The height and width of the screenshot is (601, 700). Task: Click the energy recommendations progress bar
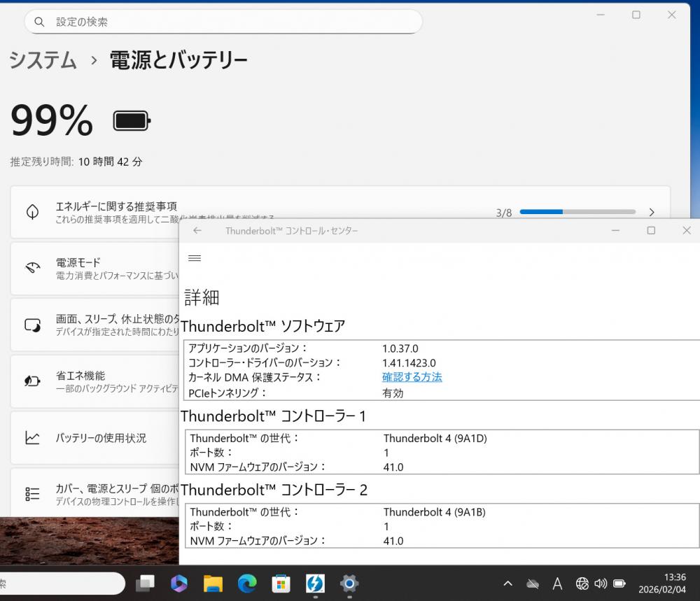[577, 212]
